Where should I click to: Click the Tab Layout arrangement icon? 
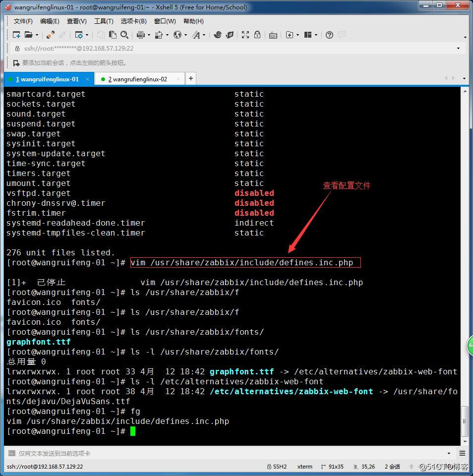click(308, 35)
